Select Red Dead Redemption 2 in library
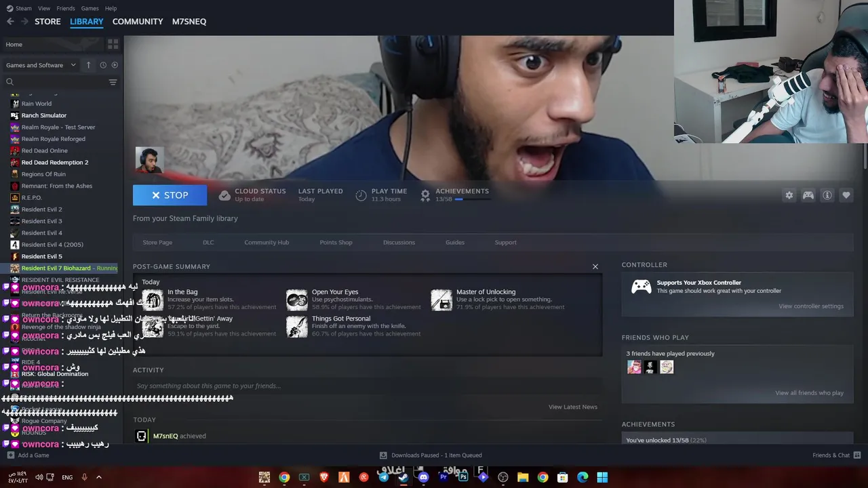The height and width of the screenshot is (488, 868). coord(55,163)
